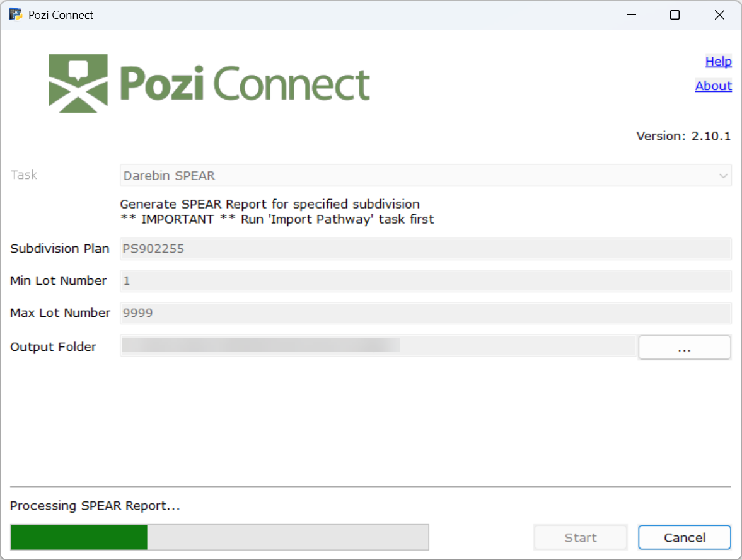Click the Subdivision Plan label
This screenshot has width=742, height=560.
click(60, 249)
